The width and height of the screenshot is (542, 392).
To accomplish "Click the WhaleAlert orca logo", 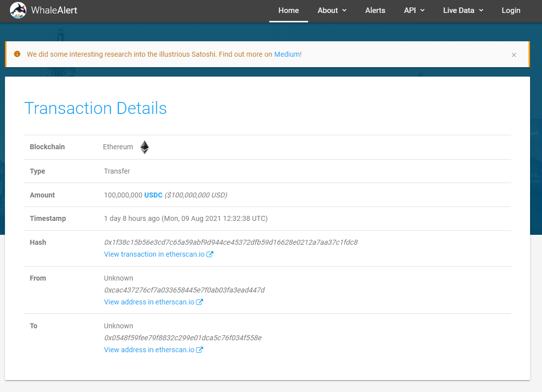I will coord(18,10).
